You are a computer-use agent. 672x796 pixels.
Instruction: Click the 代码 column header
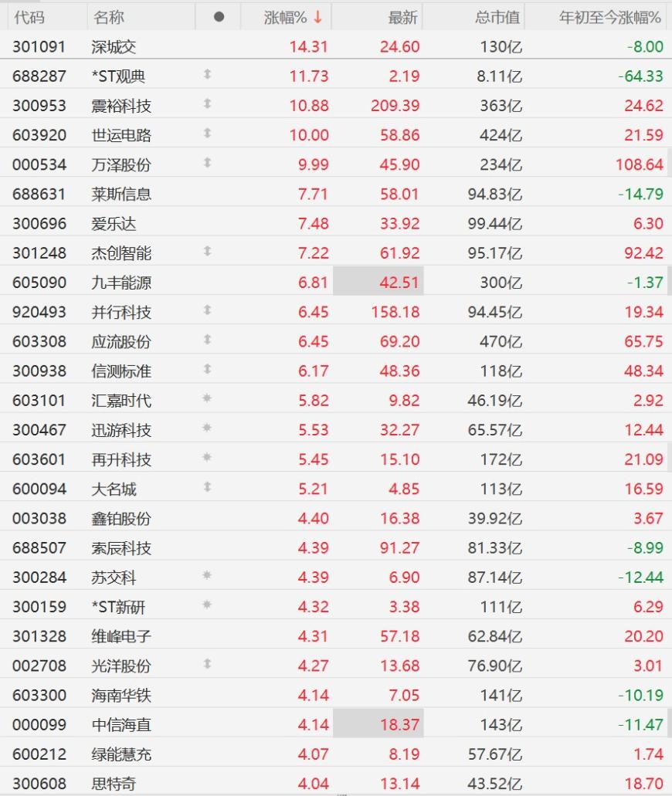pyautogui.click(x=29, y=17)
